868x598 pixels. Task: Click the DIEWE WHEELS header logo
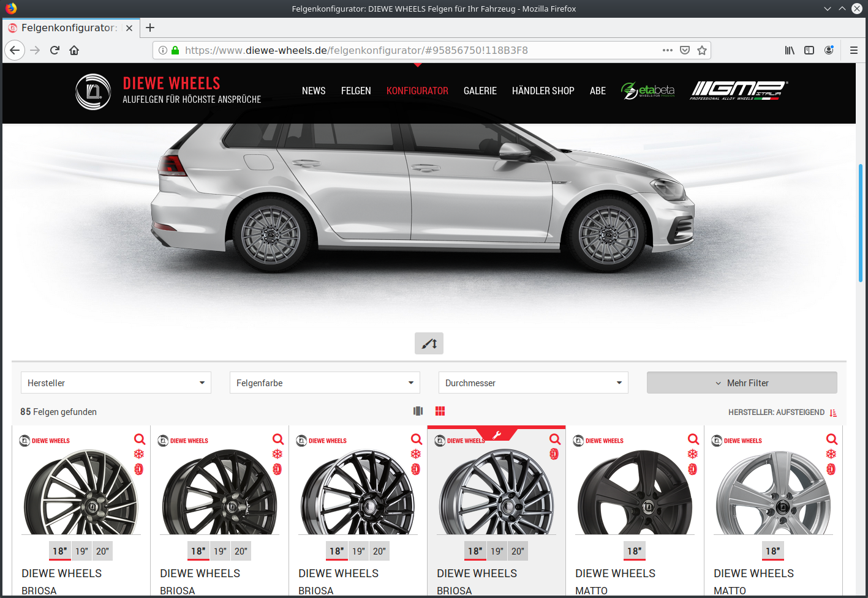(168, 91)
